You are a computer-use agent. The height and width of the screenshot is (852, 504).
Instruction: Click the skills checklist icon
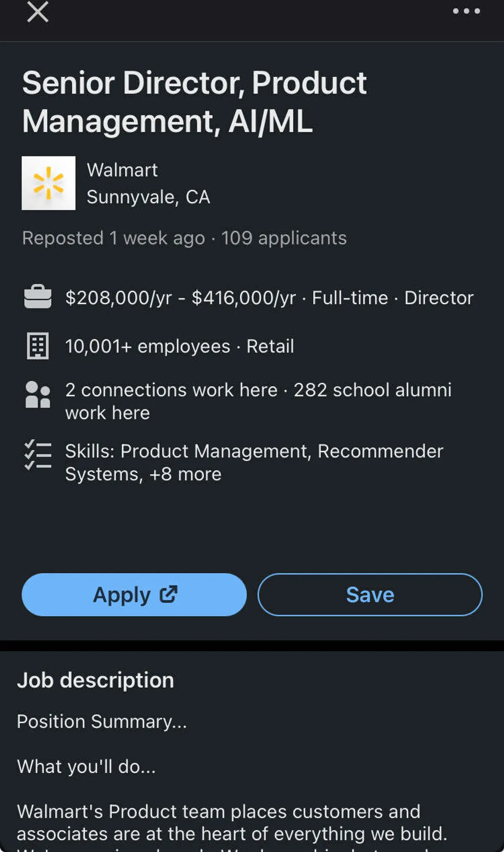(x=38, y=455)
